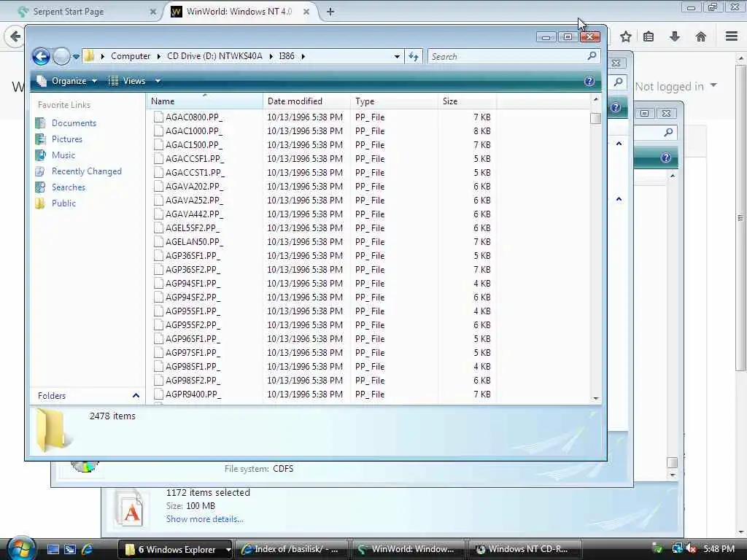
Task: Click Computer in the address breadcrumb
Action: (131, 56)
